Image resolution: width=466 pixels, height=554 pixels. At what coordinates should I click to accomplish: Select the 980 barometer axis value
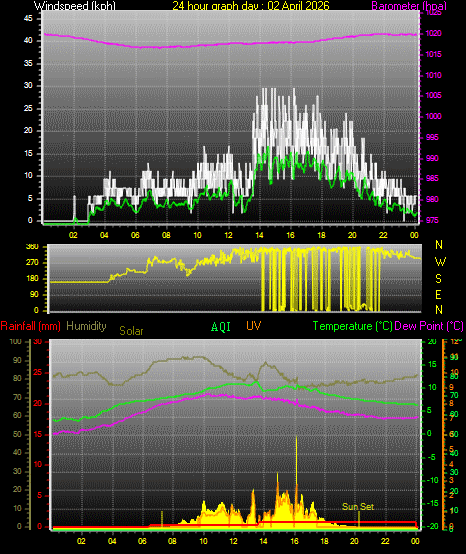(x=432, y=199)
